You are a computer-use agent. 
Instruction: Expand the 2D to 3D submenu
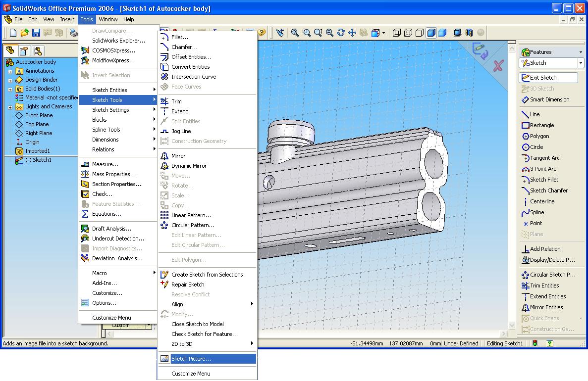208,344
